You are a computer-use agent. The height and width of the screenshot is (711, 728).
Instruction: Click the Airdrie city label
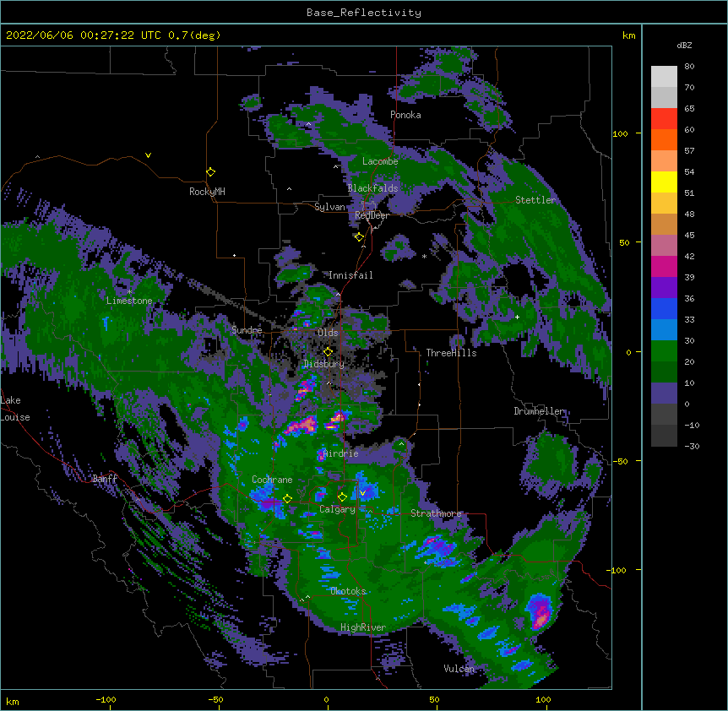click(x=341, y=453)
